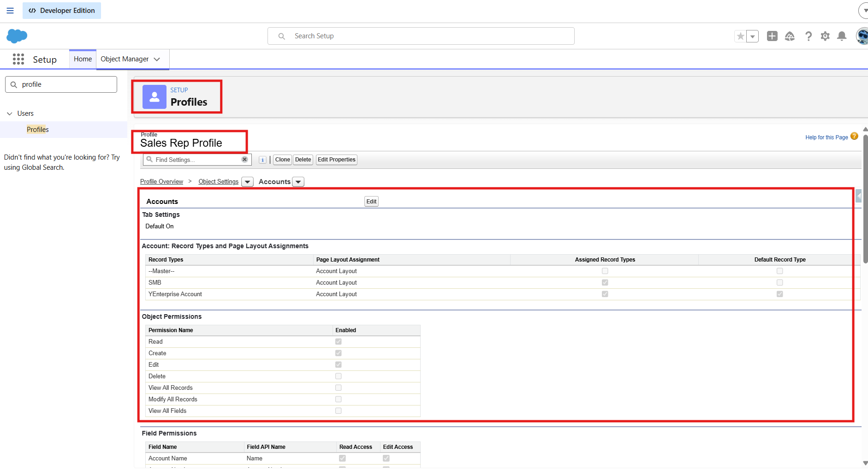Collapse the Users tree section
The image size is (868, 471).
tap(10, 113)
